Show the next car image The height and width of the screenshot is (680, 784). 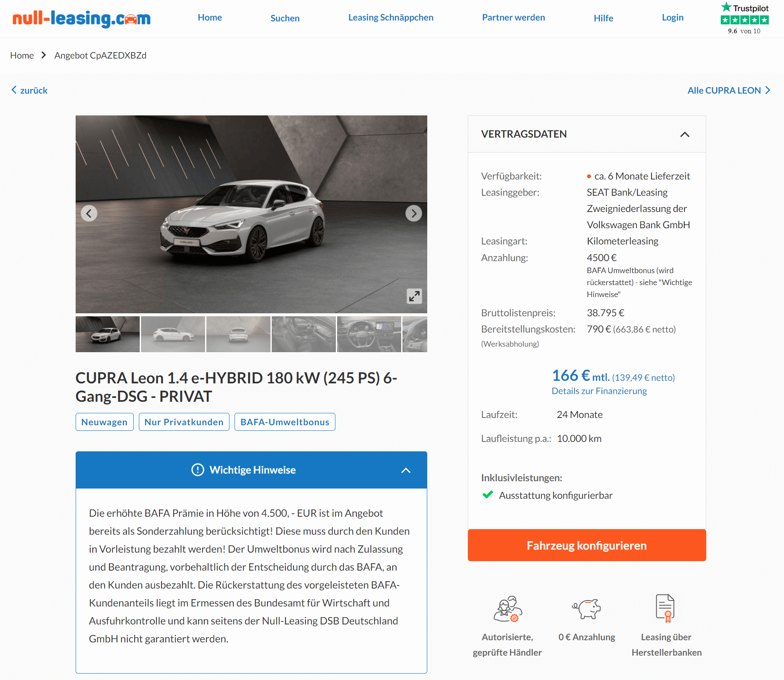pyautogui.click(x=414, y=213)
